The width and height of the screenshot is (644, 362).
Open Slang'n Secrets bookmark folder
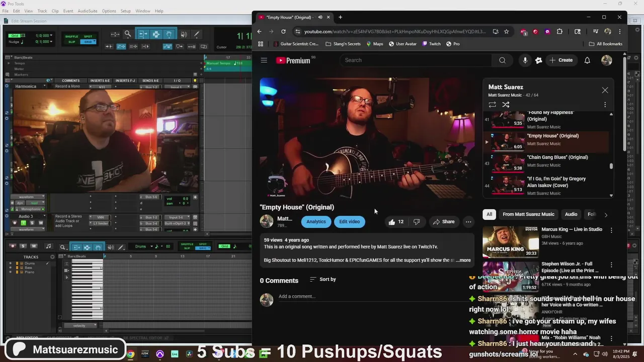[343, 44]
